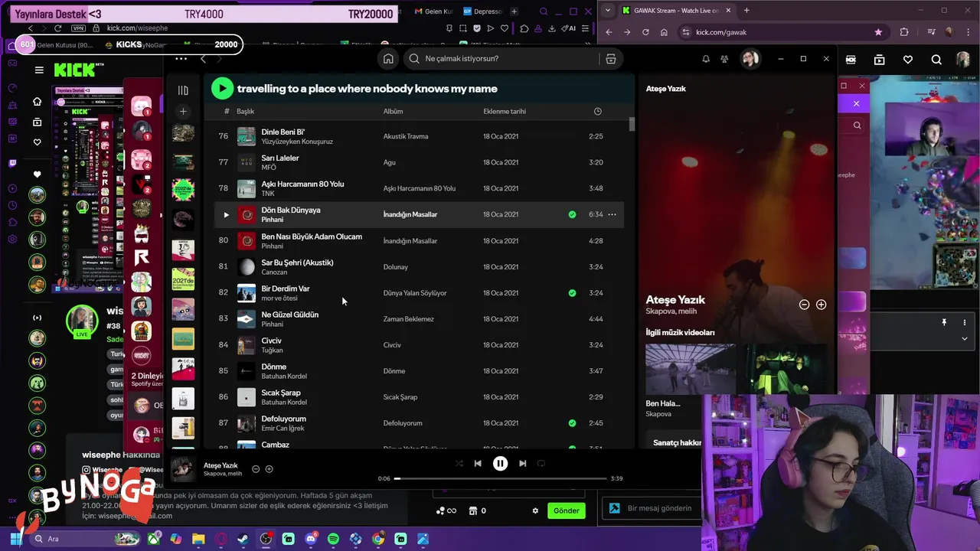Toggle shuffle in Spotify player
The image size is (980, 551).
459,463
